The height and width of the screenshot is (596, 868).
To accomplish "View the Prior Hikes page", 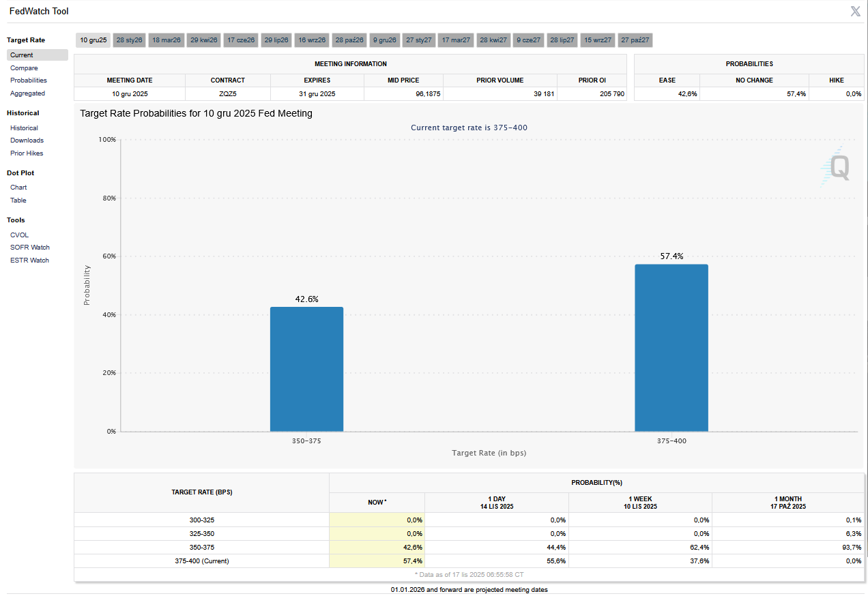I will click(27, 153).
